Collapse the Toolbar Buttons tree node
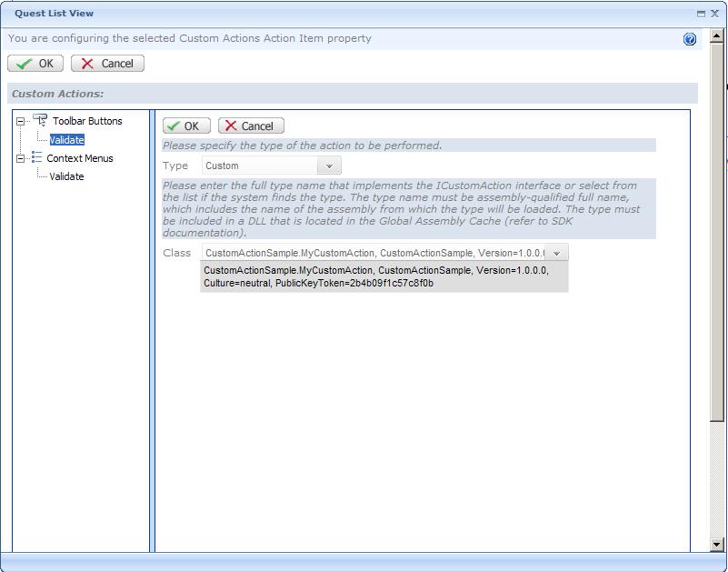 point(21,121)
